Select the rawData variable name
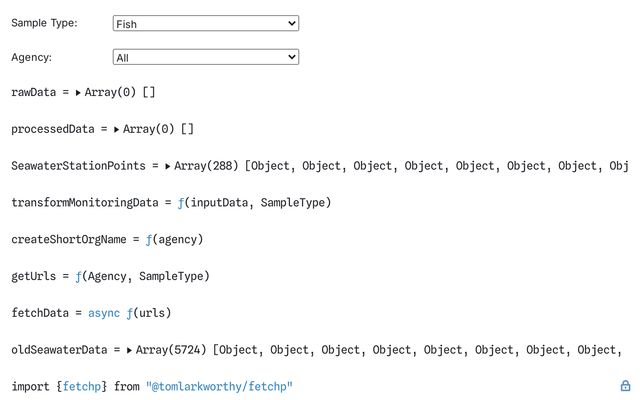This screenshot has width=640, height=400. point(33,92)
